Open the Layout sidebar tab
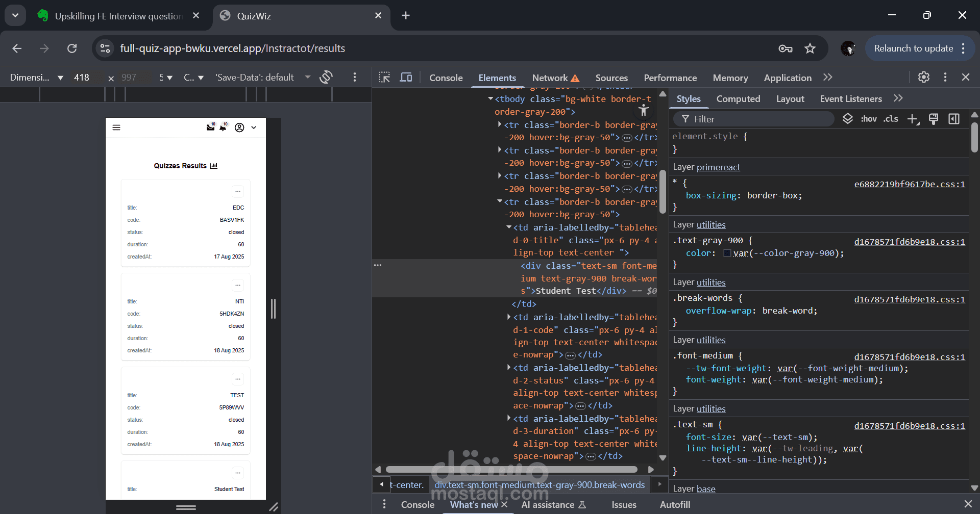The height and width of the screenshot is (514, 980). [790, 99]
